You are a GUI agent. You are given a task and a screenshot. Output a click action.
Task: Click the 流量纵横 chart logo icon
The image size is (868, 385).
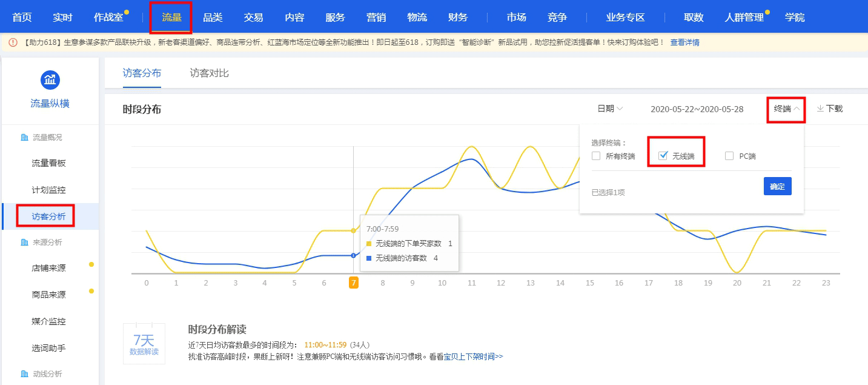pos(50,79)
